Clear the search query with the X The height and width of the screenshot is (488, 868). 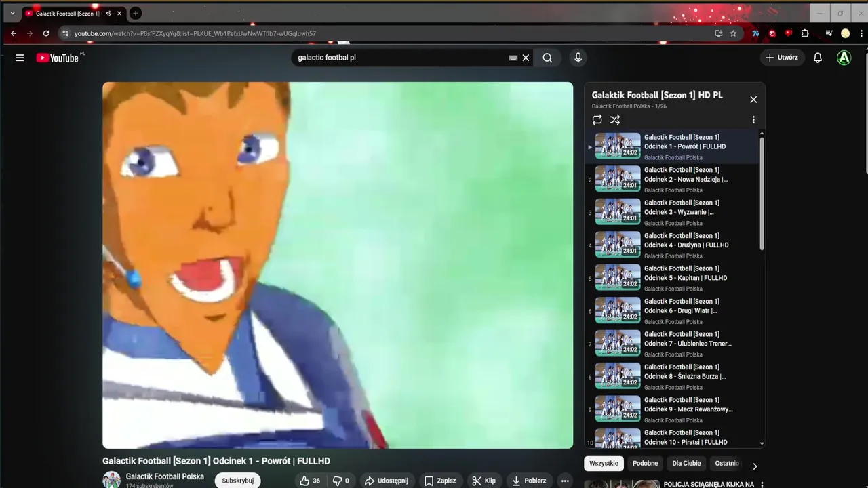pyautogui.click(x=526, y=58)
